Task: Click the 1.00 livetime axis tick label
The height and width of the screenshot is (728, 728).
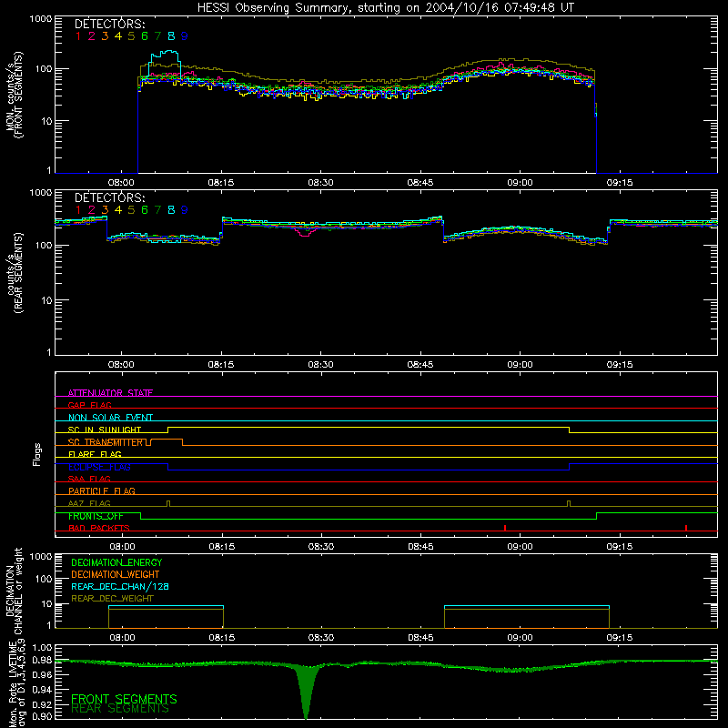Action: [x=42, y=648]
